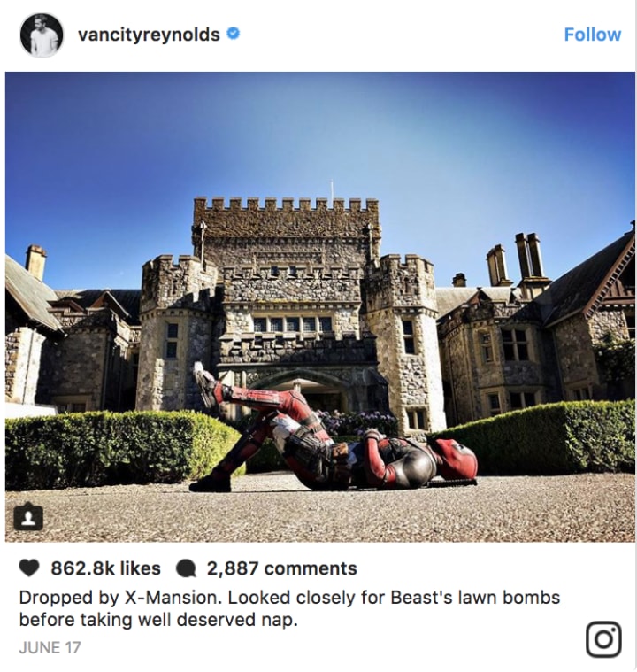Click the X-Mansion caption line
The image size is (637, 672).
click(x=289, y=598)
